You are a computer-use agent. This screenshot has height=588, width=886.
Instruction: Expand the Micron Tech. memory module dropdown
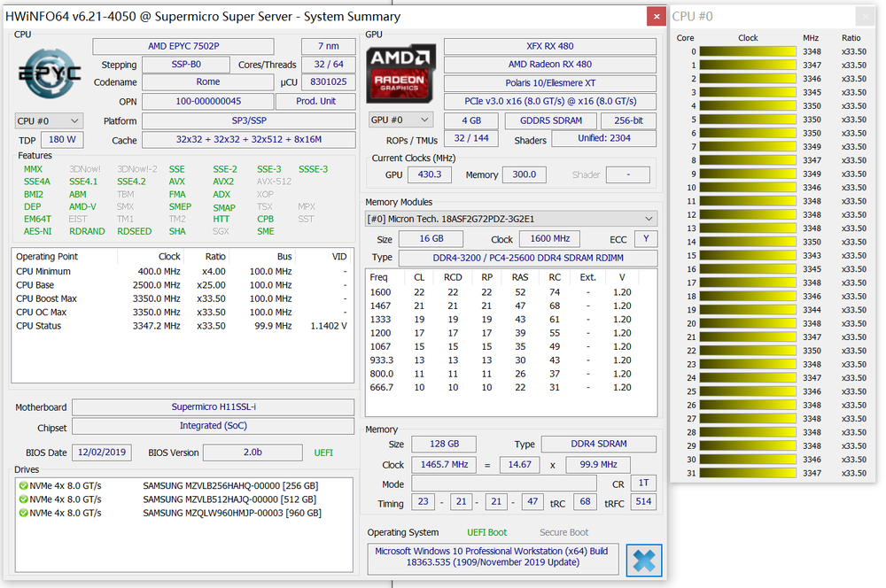click(511, 219)
